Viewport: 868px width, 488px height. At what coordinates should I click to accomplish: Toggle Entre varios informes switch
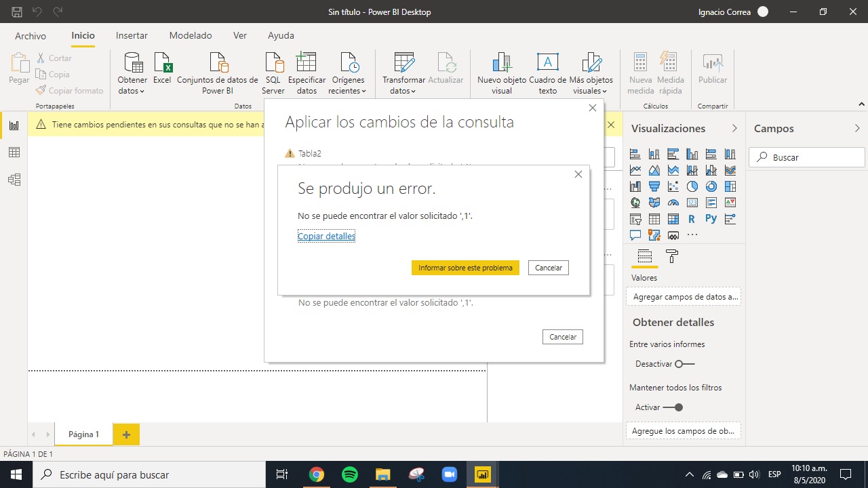pyautogui.click(x=685, y=364)
